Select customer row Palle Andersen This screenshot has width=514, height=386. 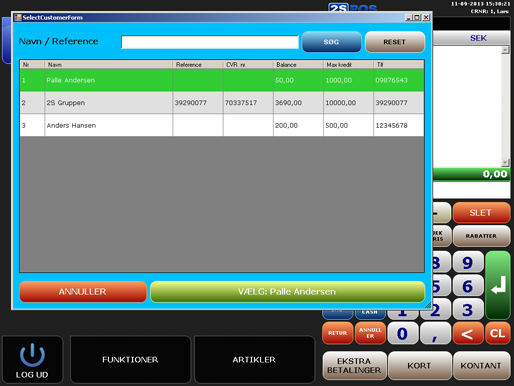222,80
